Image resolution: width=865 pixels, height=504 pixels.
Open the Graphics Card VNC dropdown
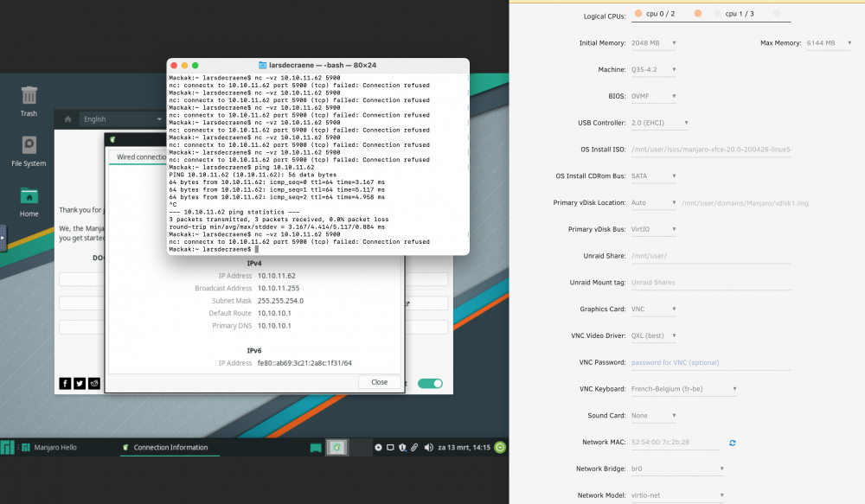654,309
